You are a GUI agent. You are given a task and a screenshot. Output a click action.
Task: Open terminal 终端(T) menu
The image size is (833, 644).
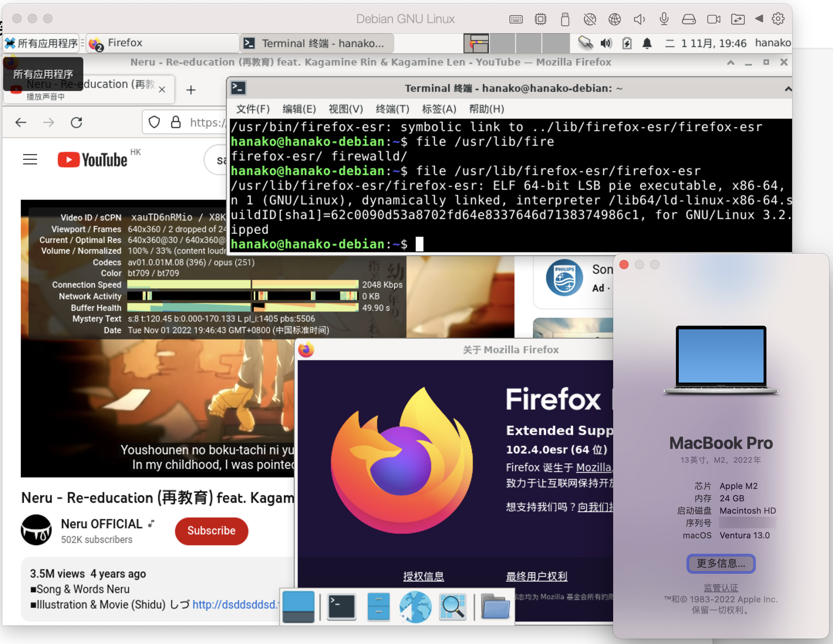click(x=392, y=109)
